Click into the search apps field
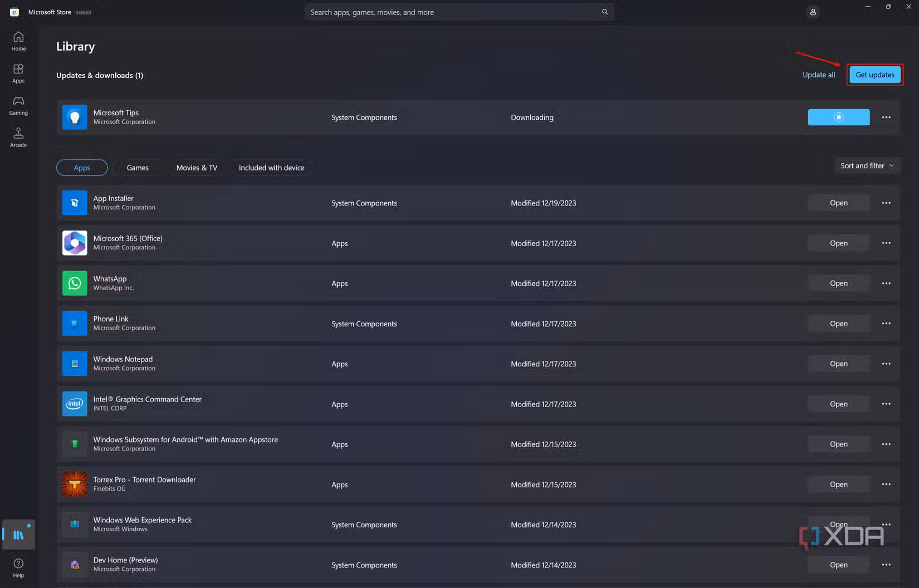Screen dimensions: 919x588 (x=451, y=12)
